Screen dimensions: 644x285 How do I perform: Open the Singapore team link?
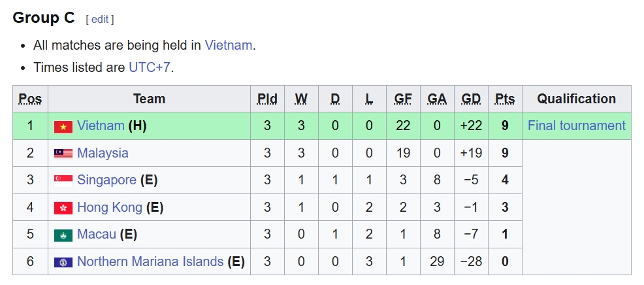pyautogui.click(x=106, y=180)
